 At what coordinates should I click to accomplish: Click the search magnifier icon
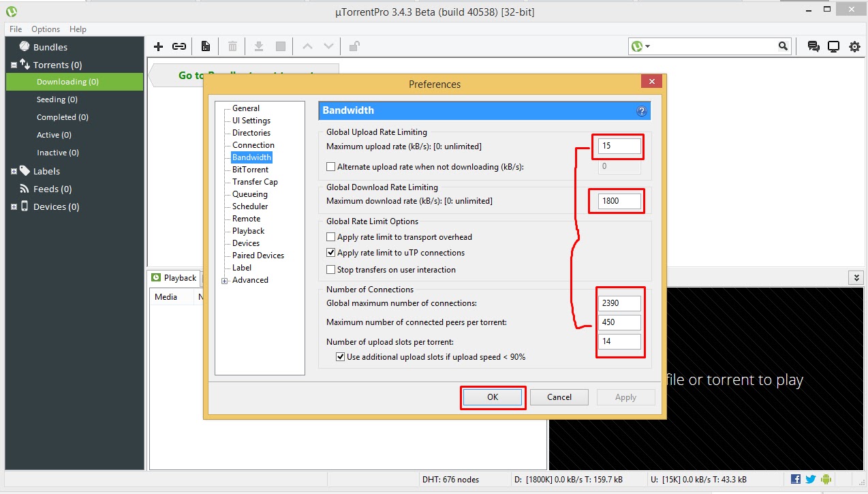pos(783,46)
